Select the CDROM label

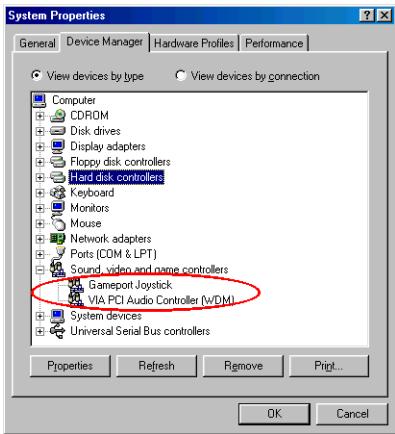89,116
